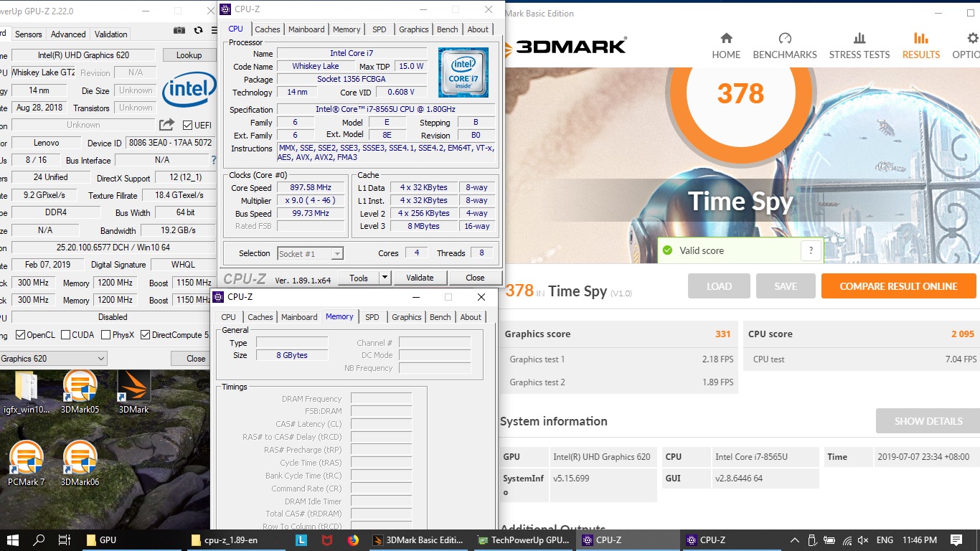Open the Tools dropdown arrow in CPU-Z
Image resolution: width=980 pixels, height=551 pixels.
[x=385, y=278]
